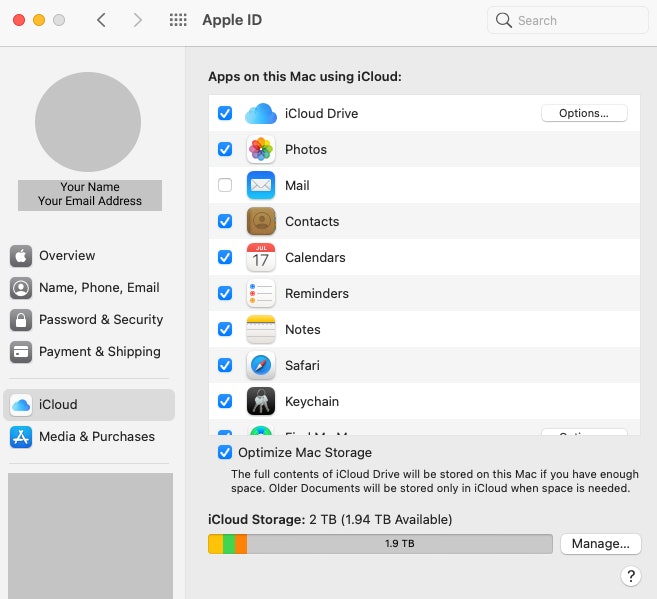Image resolution: width=657 pixels, height=599 pixels.
Task: Click the person icon beside Name, Phone, Email
Action: [21, 288]
